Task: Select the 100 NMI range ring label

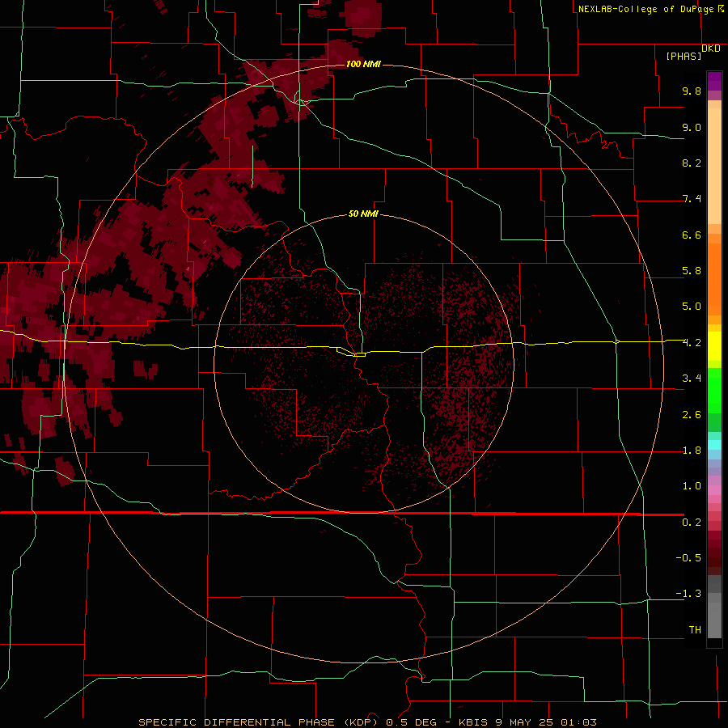Action: tap(363, 64)
